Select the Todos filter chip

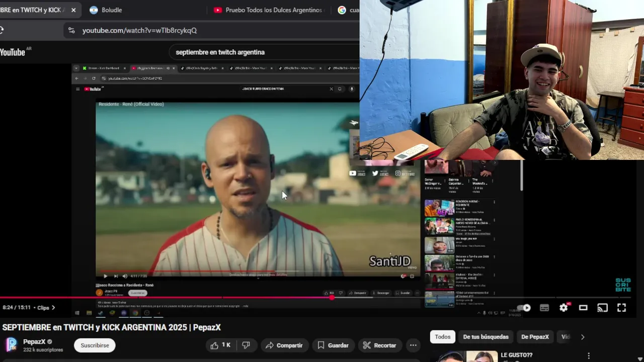point(443,337)
